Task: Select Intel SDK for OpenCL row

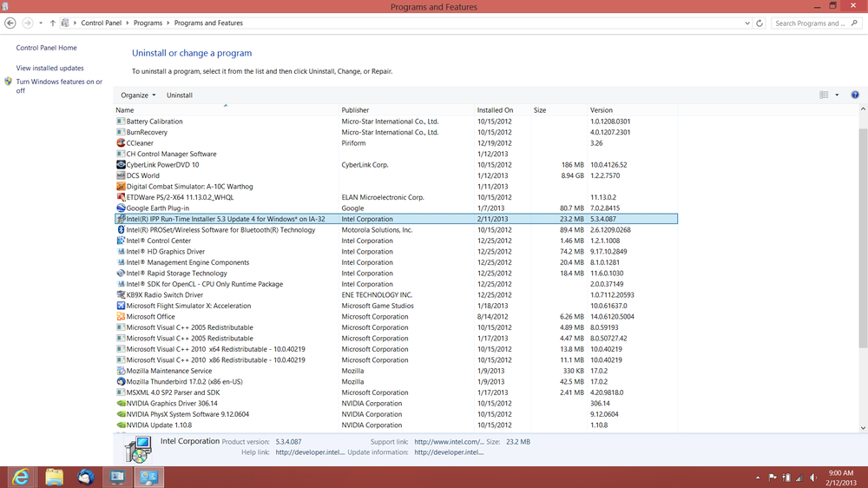Action: click(x=396, y=284)
